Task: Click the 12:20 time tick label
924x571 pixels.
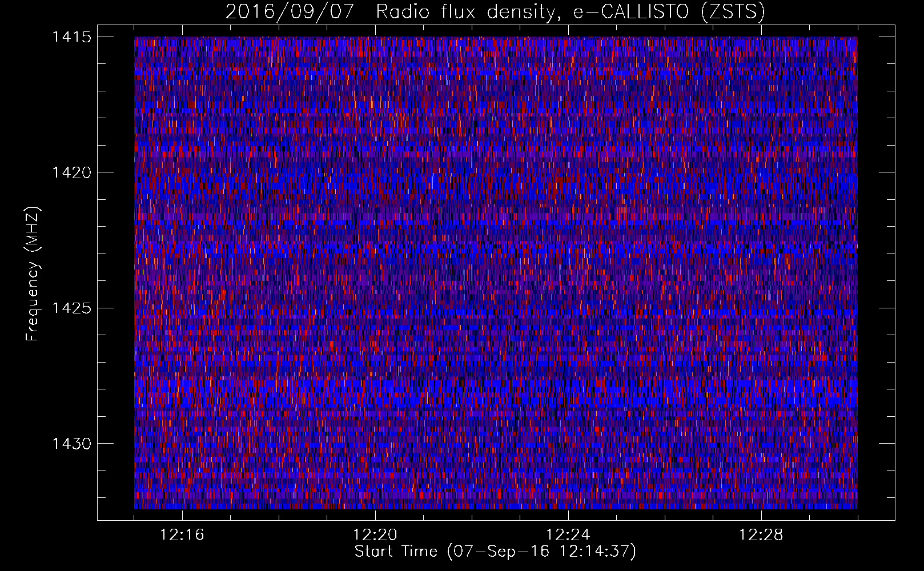Action: (x=375, y=535)
